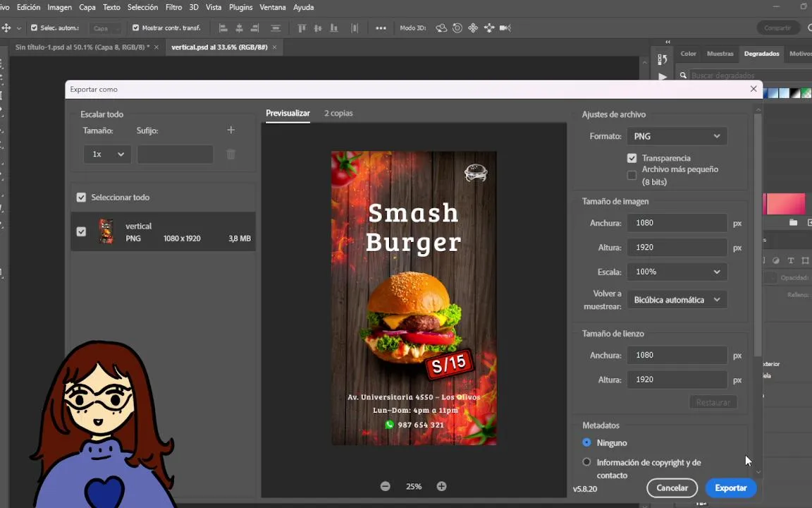Delete scale entry with trash icon
812x508 pixels.
click(x=231, y=154)
